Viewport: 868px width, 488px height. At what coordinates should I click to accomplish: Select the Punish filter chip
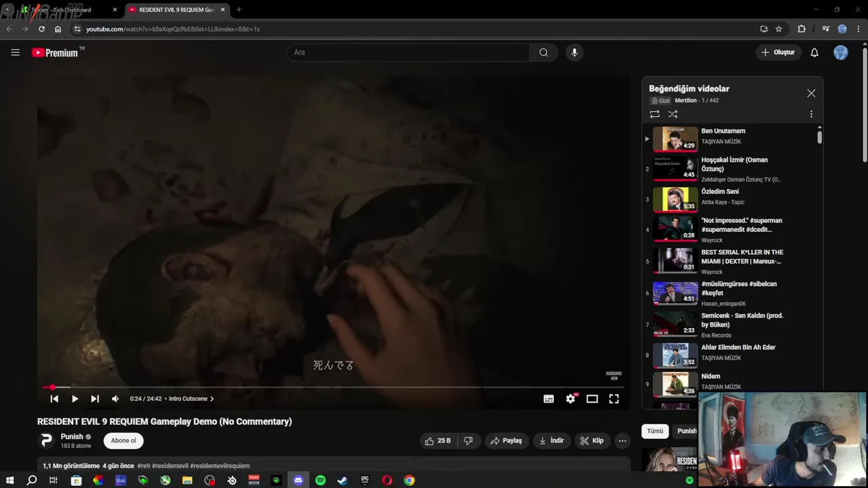click(686, 431)
